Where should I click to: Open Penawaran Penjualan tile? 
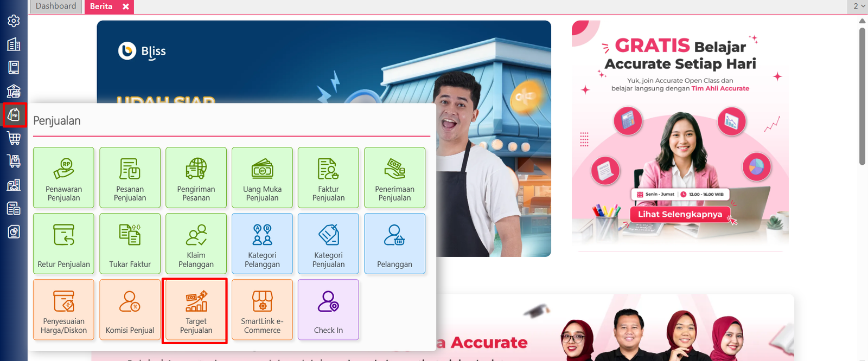click(63, 178)
